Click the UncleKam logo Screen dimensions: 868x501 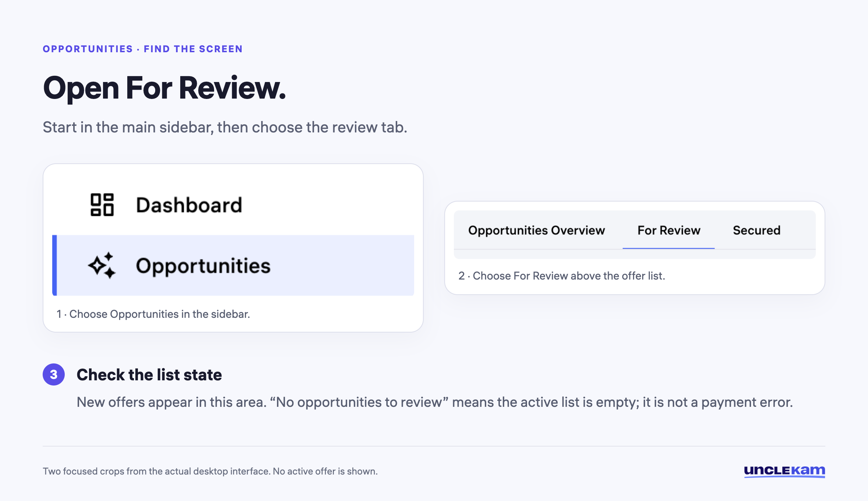point(784,471)
